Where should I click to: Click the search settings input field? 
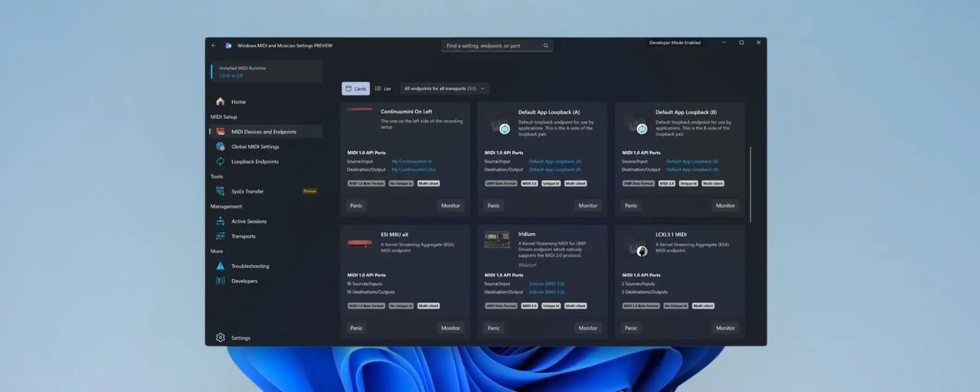pyautogui.click(x=492, y=46)
